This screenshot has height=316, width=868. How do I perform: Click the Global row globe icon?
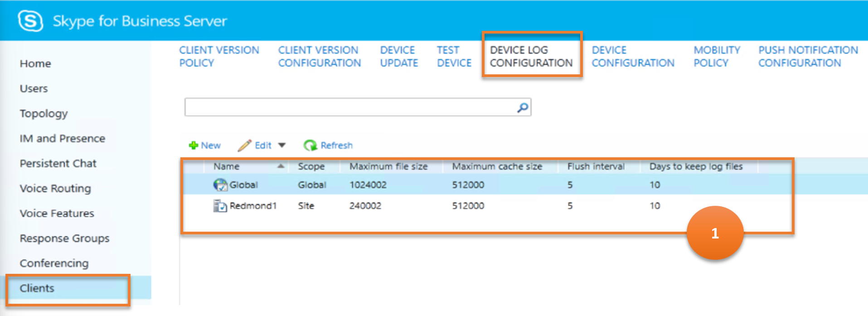point(220,185)
